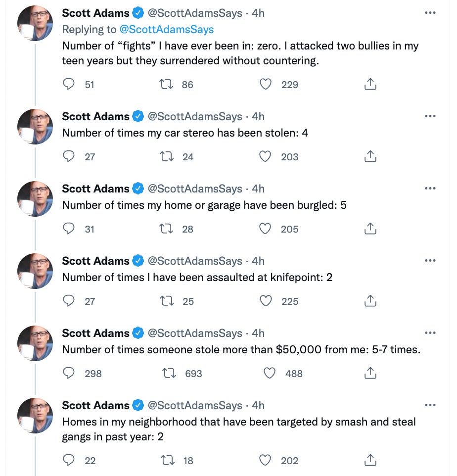Like the $50,000 stolen tweet
The width and height of the screenshot is (457, 476).
point(270,374)
